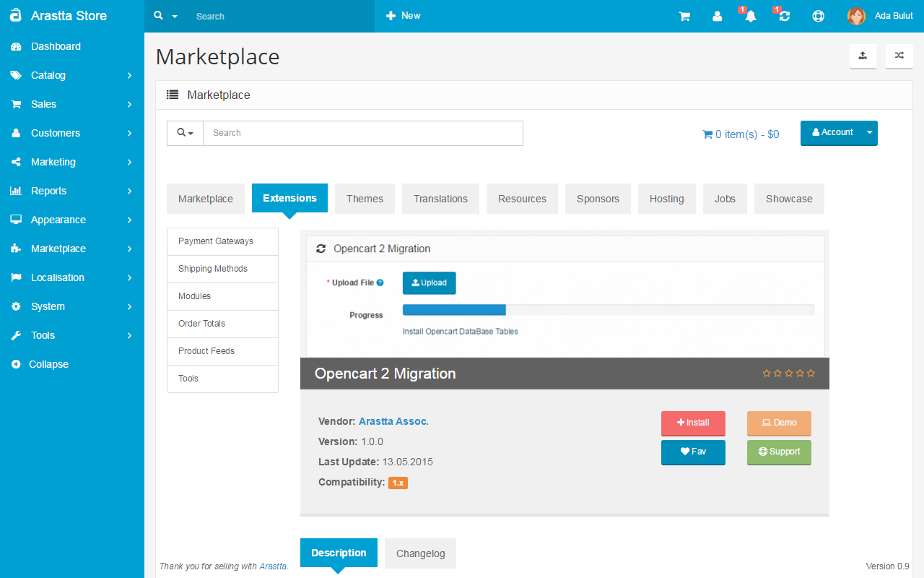Screen dimensions: 924x578
Task: Click the Localisation flag icon
Action: (16, 277)
